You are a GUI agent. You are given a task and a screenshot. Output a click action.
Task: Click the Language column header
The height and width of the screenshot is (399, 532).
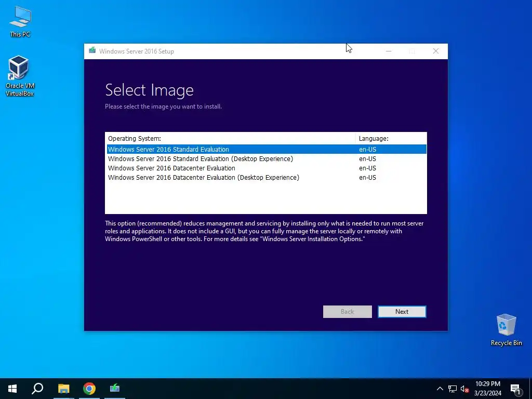(x=391, y=138)
